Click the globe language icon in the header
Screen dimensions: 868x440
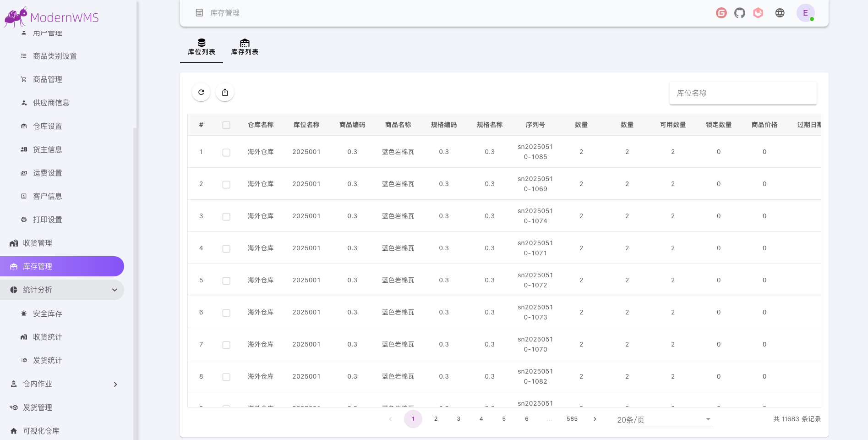click(780, 13)
